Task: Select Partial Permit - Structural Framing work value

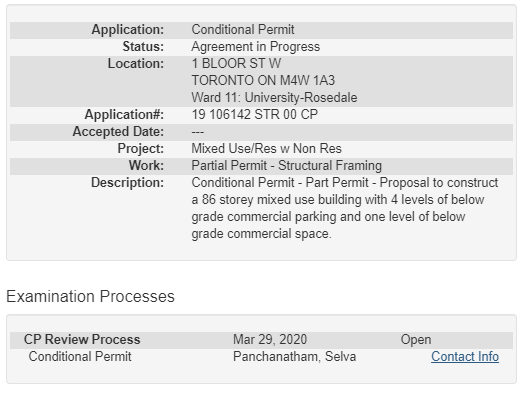Action: pos(286,165)
